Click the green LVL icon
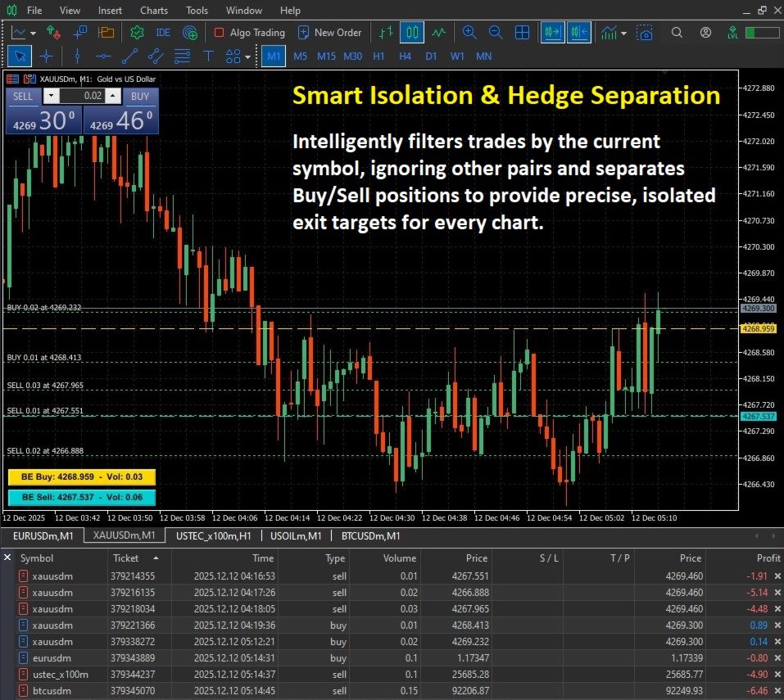Screen dimensions: 784x700 pos(732,33)
